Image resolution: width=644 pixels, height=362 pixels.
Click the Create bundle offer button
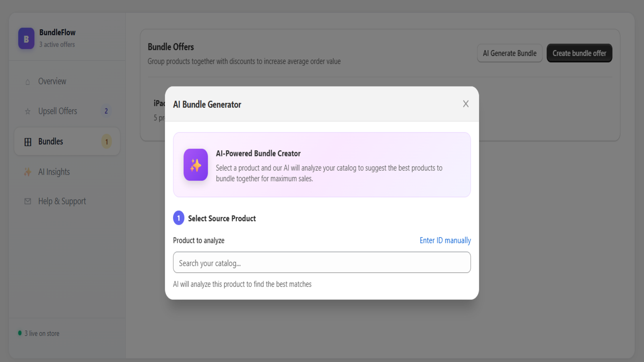pos(579,53)
